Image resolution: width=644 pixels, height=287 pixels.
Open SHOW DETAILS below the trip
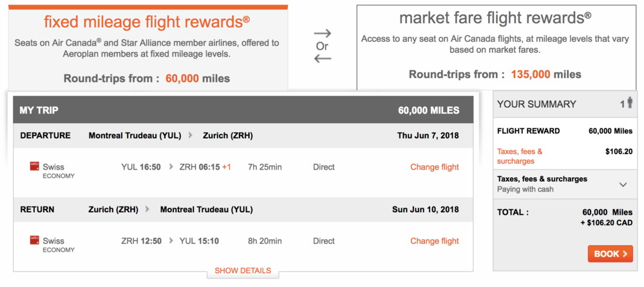tap(243, 271)
